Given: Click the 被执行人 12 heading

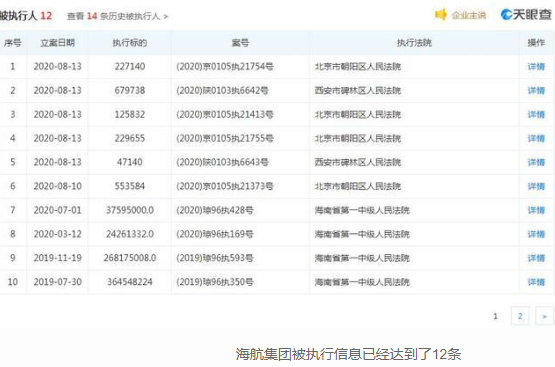Looking at the screenshot, I should click(26, 16).
